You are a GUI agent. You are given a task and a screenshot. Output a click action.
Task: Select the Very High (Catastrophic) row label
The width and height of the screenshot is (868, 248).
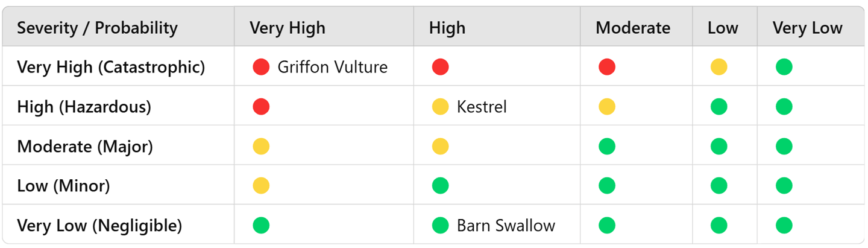point(111,67)
